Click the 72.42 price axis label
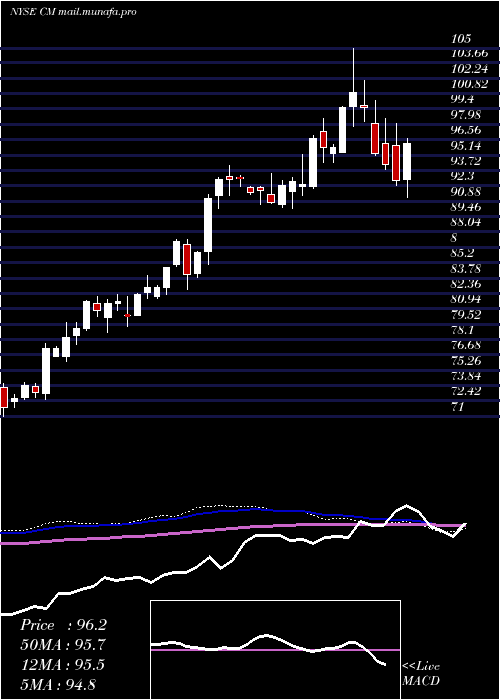The height and width of the screenshot is (700, 500). pos(467,391)
